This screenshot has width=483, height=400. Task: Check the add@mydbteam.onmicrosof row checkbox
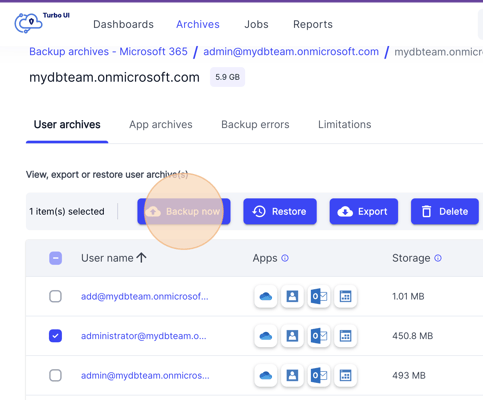point(56,296)
